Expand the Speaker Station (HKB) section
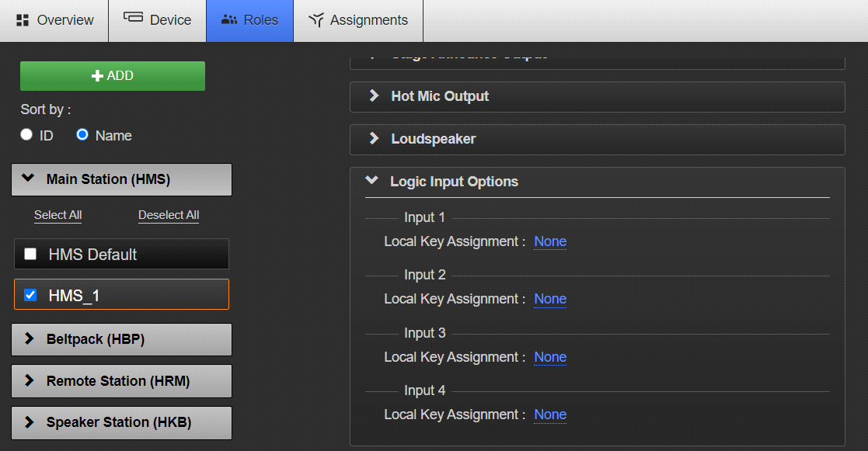This screenshot has height=451, width=868. coord(121,423)
